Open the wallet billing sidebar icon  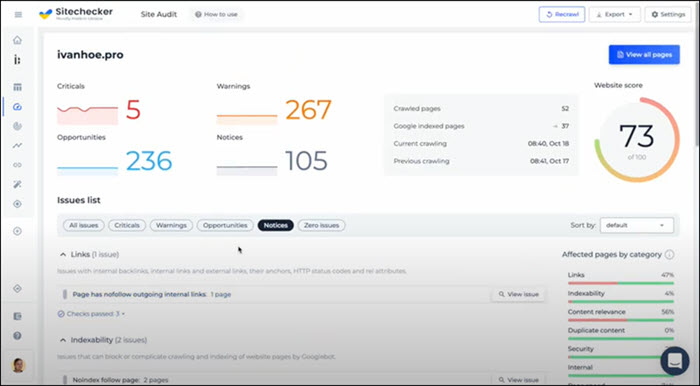coord(17,316)
